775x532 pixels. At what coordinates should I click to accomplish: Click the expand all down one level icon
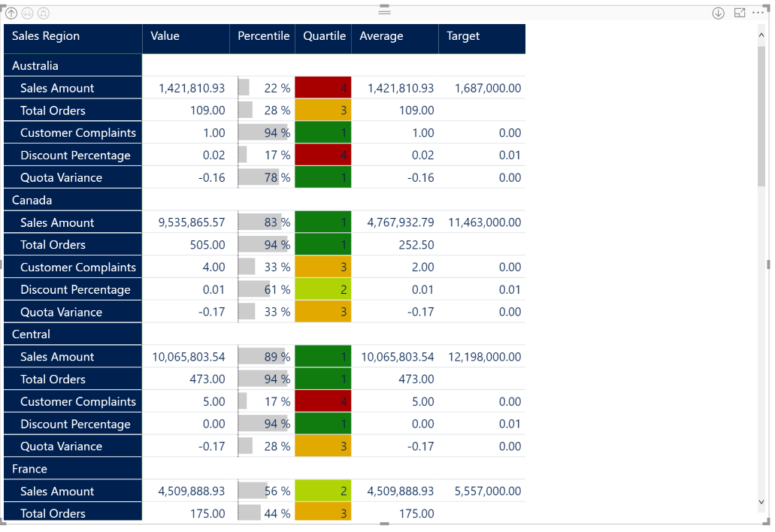pos(43,13)
